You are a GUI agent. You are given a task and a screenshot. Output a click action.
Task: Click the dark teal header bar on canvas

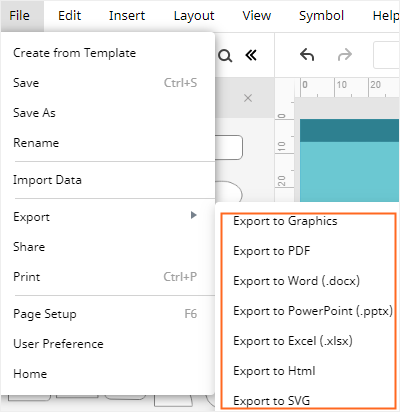point(349,130)
